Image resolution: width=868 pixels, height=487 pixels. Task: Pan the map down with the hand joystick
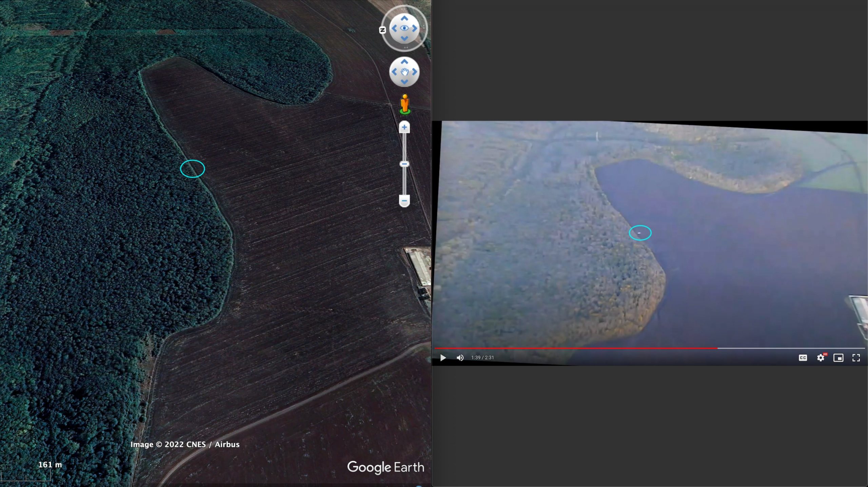tap(404, 82)
